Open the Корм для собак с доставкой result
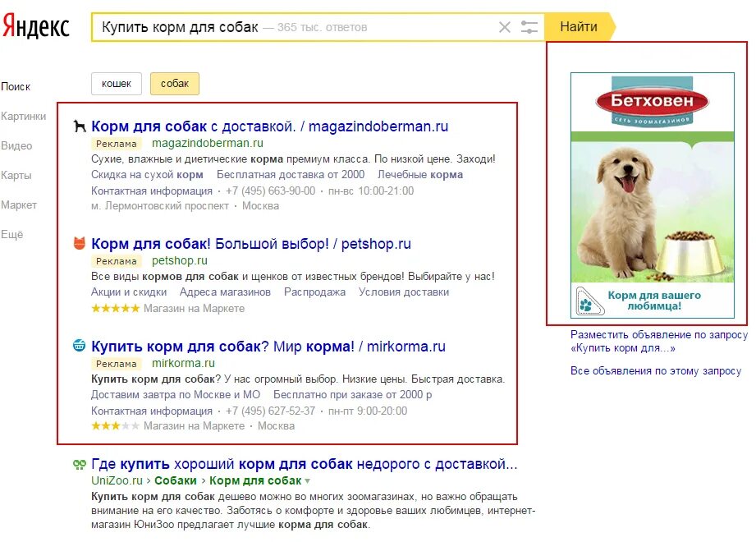The width and height of the screenshot is (756, 542). coord(269,126)
